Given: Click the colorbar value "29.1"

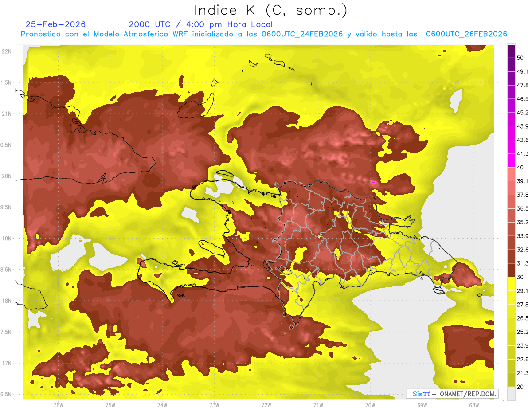Looking at the screenshot, I should [523, 291].
